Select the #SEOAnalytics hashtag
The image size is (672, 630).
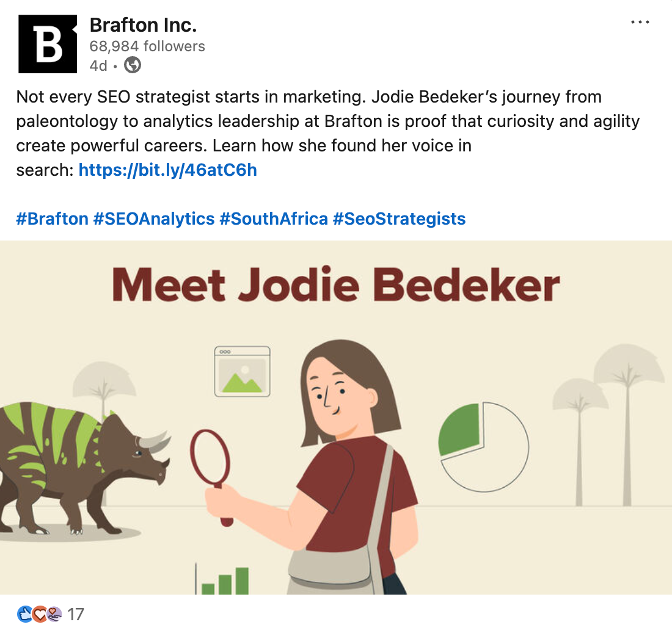(154, 219)
